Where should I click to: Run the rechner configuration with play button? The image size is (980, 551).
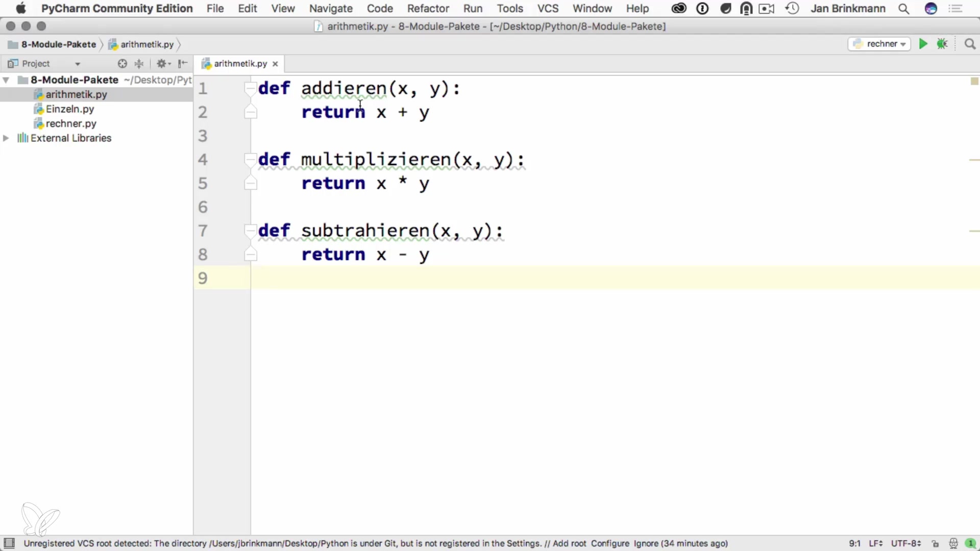tap(923, 44)
